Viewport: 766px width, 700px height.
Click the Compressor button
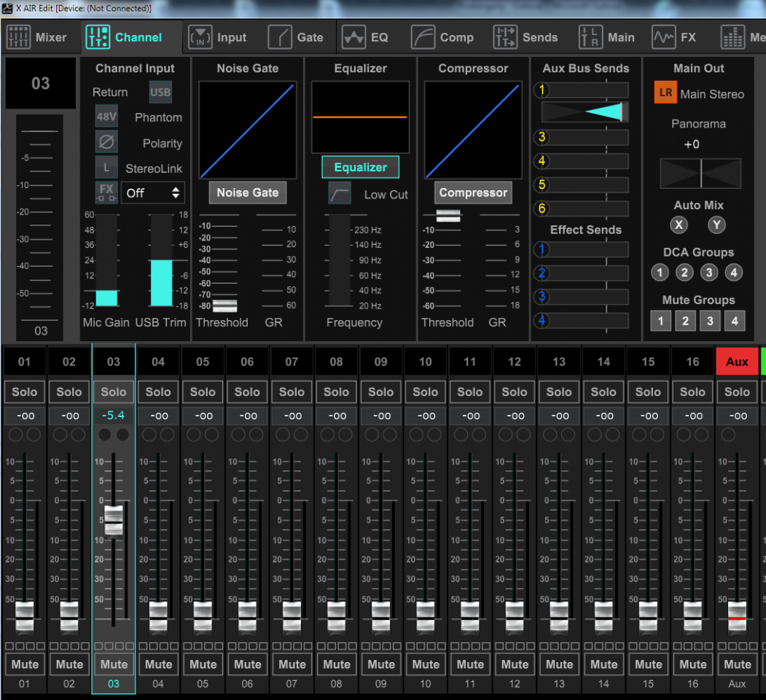474,192
